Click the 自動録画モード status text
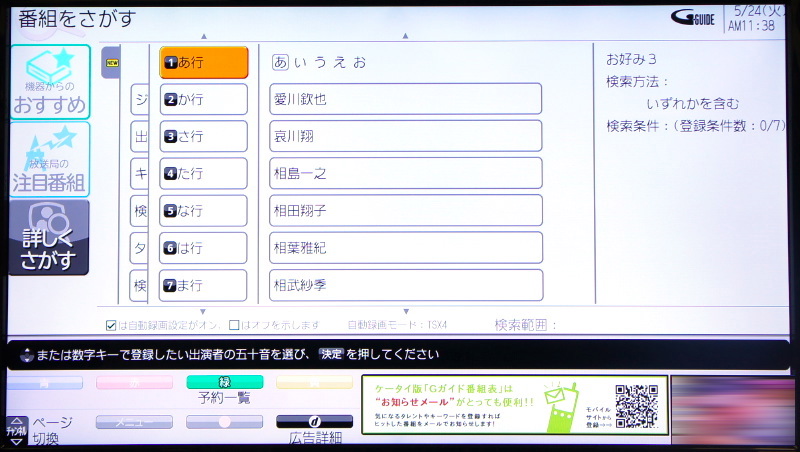The width and height of the screenshot is (800, 452). click(397, 325)
